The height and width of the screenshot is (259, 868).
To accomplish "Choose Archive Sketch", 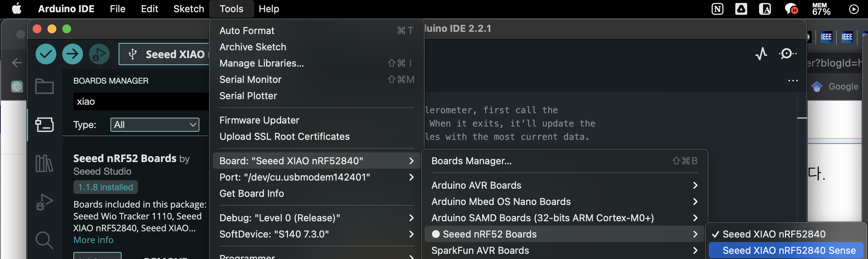I will tap(317, 47).
